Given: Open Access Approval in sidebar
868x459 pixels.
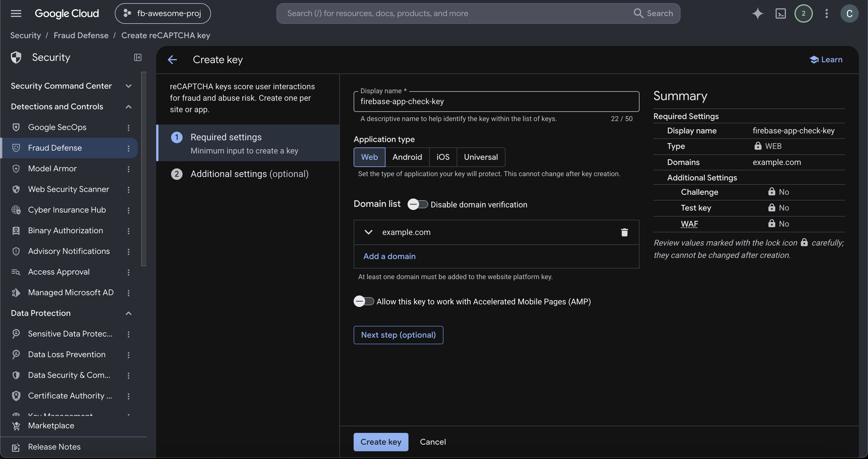Looking at the screenshot, I should coord(59,272).
